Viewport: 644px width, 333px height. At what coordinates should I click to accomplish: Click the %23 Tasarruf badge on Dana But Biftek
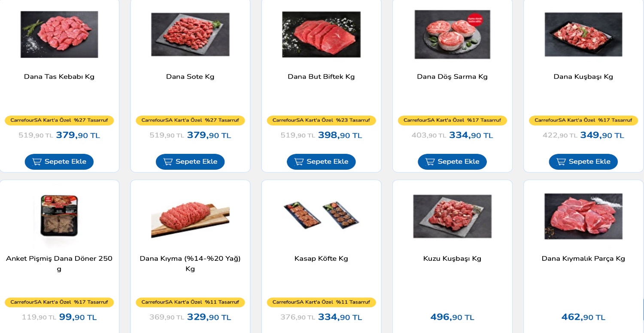coord(321,120)
